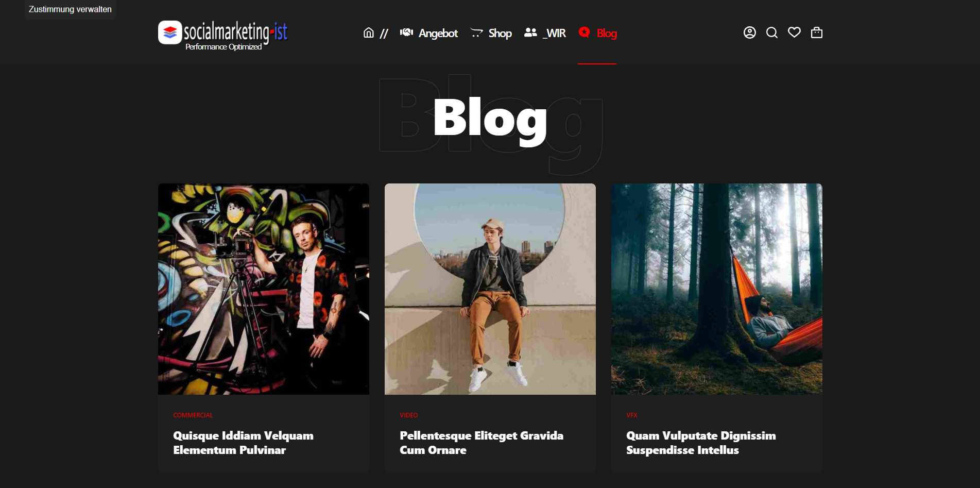Open the forest hammock post thumbnail
This screenshot has height=488, width=980.
[717, 289]
